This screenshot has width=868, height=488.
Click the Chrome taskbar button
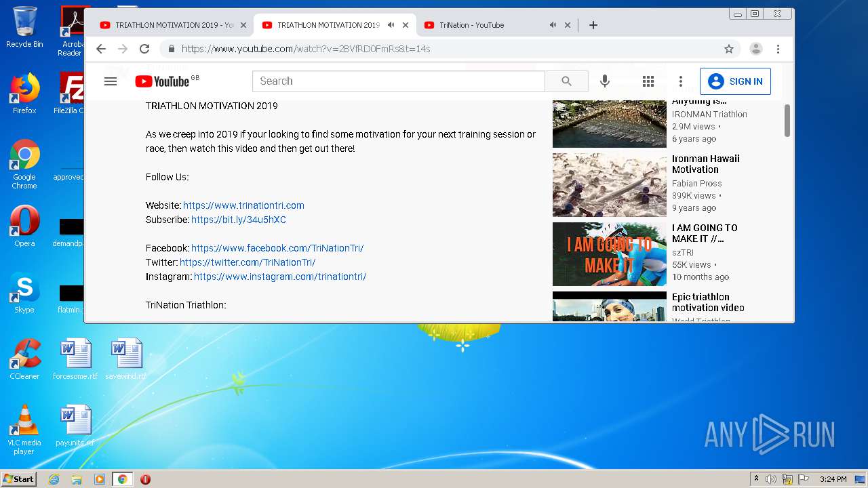coord(122,479)
